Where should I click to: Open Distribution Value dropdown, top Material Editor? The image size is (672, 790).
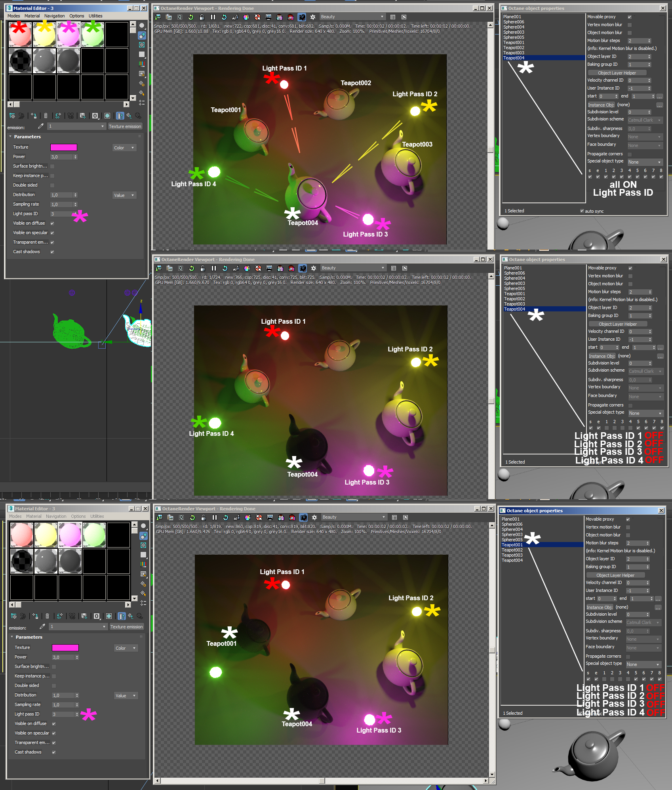124,195
